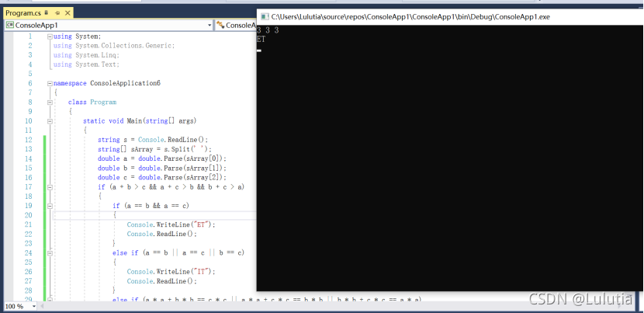Open the ConsoleApp1 project dropdown
Image resolution: width=644 pixels, height=313 pixels.
(209, 25)
